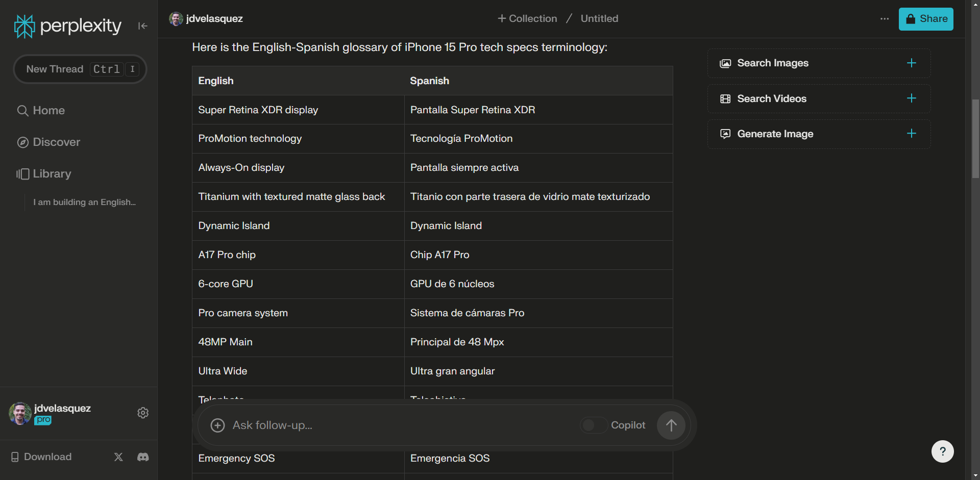Open thread 'I am building an English...'
980x480 pixels.
click(x=85, y=202)
